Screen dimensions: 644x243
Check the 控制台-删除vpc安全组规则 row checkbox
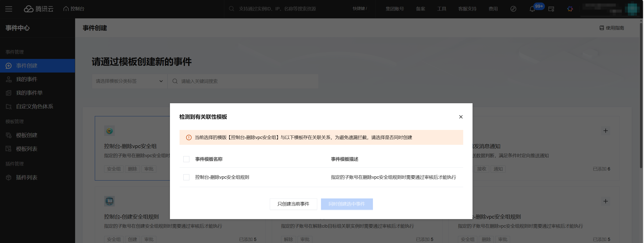[x=186, y=177]
